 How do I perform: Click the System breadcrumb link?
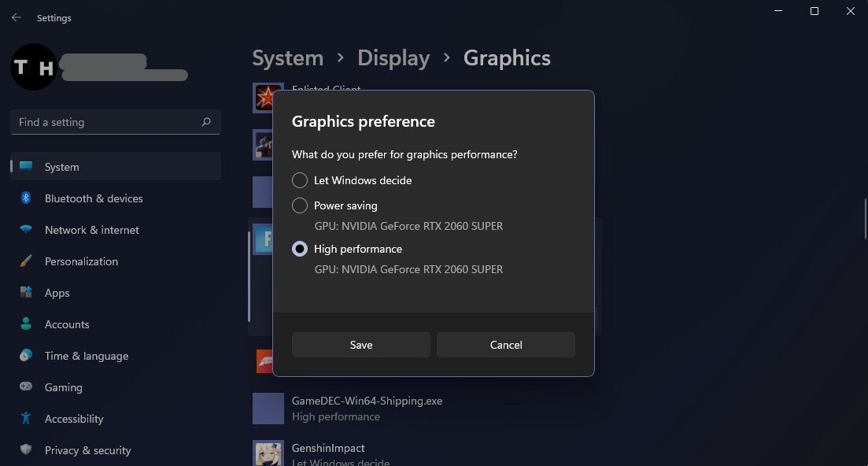(x=288, y=58)
